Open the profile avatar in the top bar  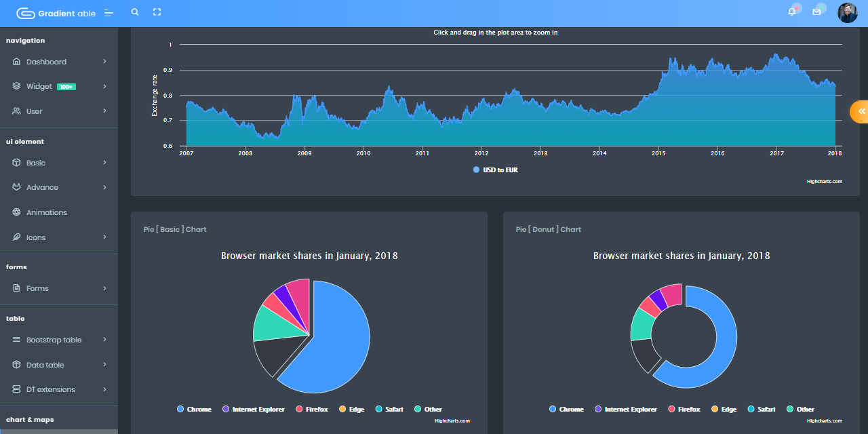[847, 12]
